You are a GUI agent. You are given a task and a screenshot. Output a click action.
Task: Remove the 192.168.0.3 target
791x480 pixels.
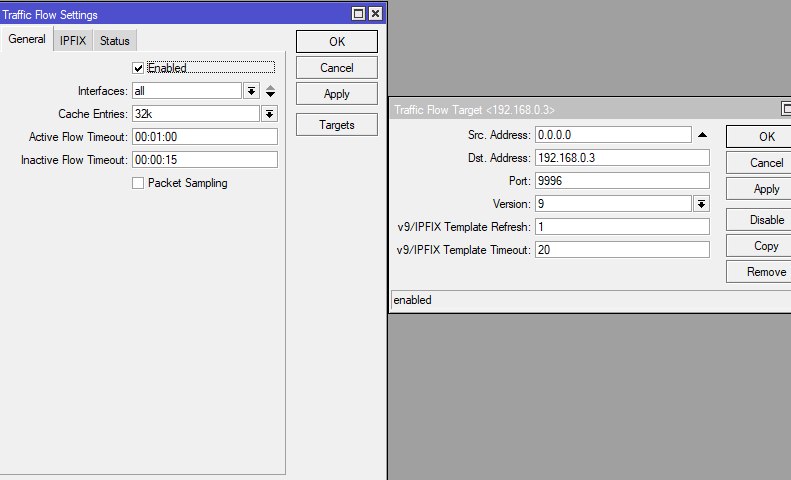[766, 272]
